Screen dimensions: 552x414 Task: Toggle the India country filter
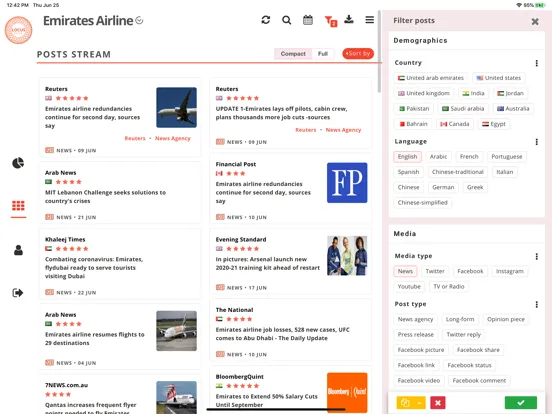(473, 93)
